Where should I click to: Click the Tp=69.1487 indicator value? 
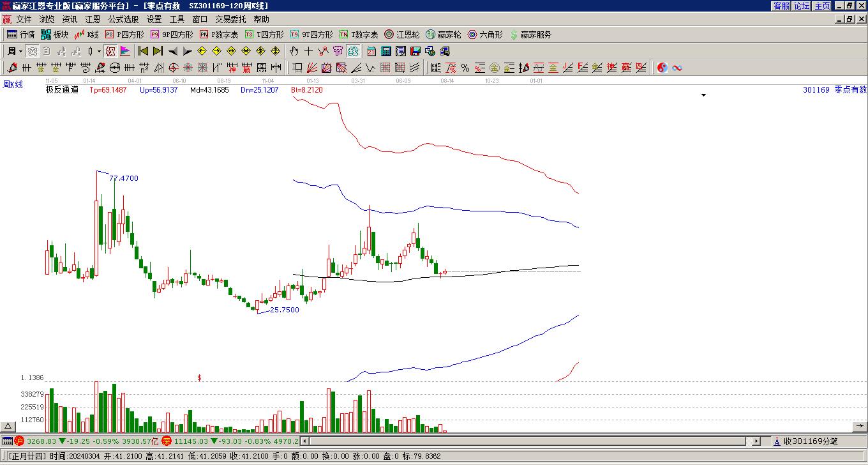coord(108,90)
